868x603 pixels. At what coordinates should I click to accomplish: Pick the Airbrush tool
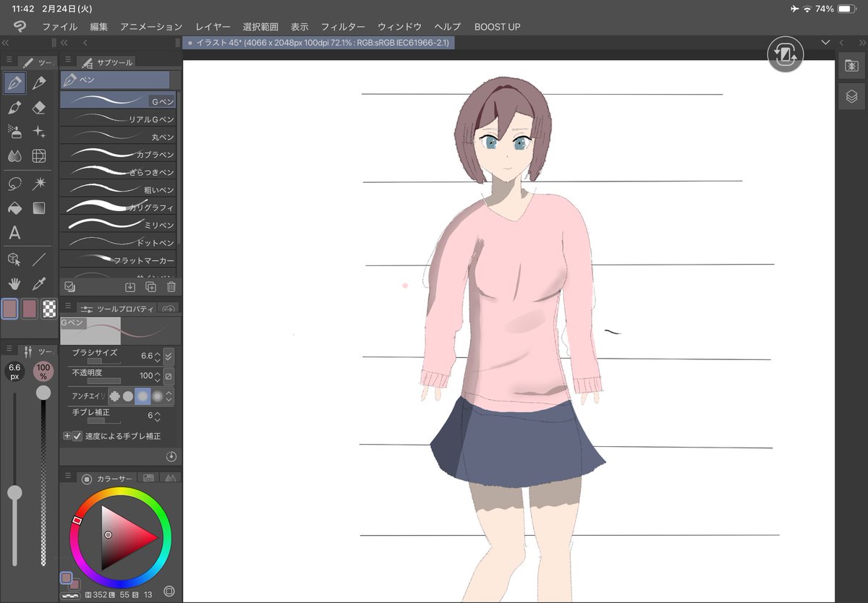(14, 132)
